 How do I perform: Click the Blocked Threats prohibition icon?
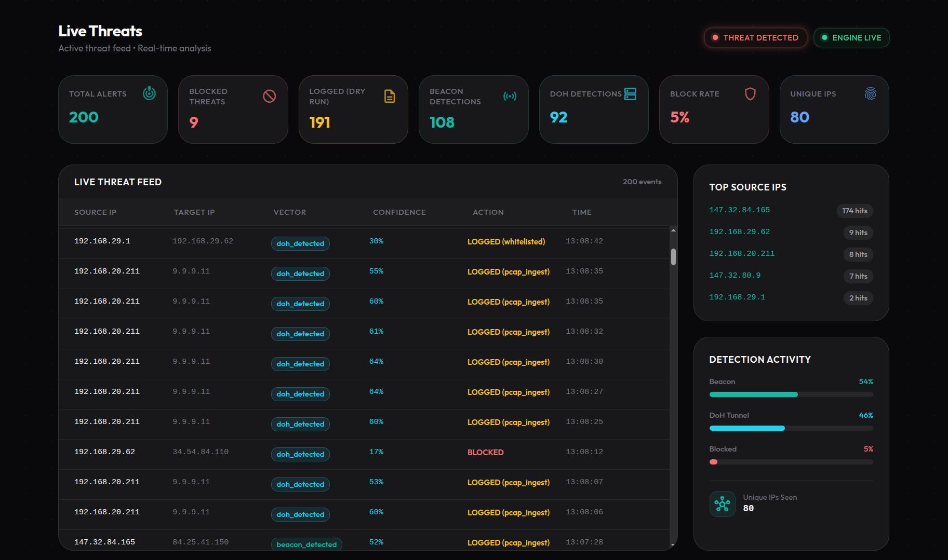pyautogui.click(x=269, y=96)
